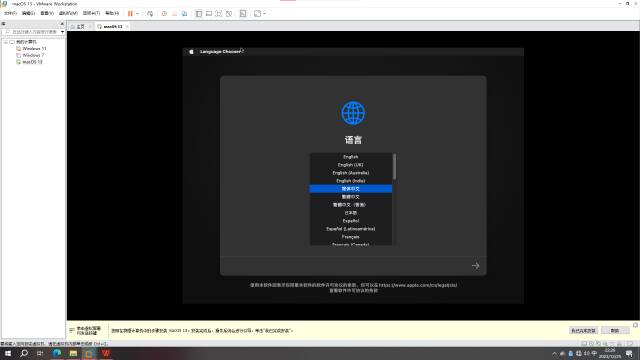Viewport: 640px width, 360px height.
Task: Click the taskbar clock
Action: click(610, 353)
